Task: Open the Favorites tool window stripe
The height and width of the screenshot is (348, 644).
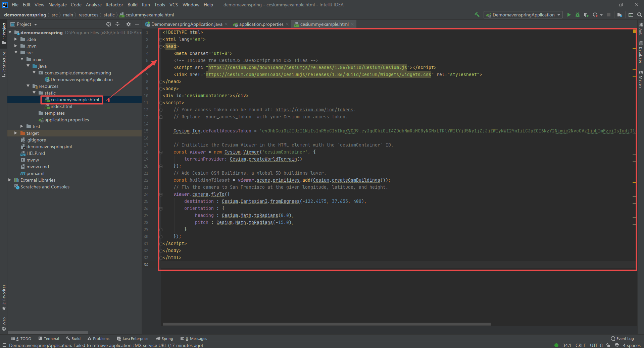Action: click(x=4, y=298)
